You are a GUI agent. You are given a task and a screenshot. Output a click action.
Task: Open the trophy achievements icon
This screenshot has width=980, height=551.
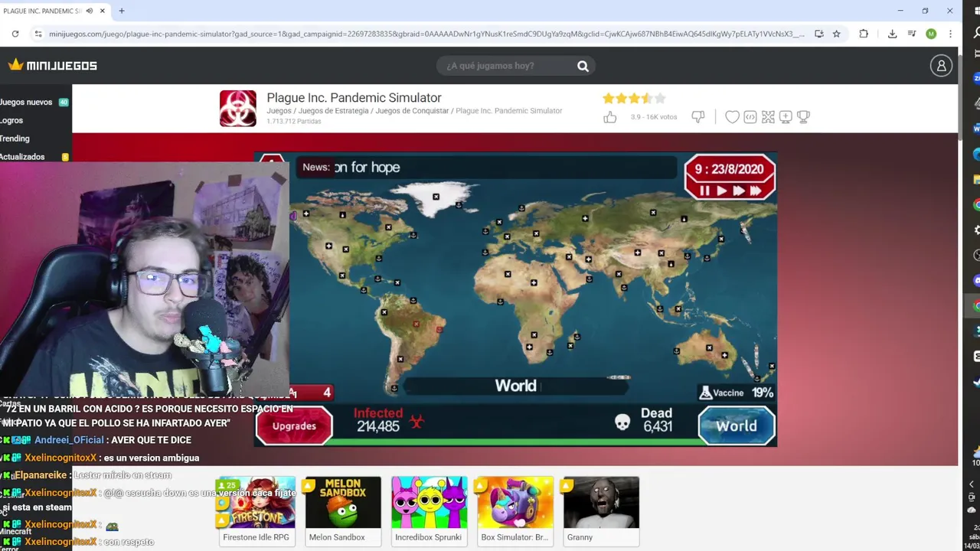point(803,117)
